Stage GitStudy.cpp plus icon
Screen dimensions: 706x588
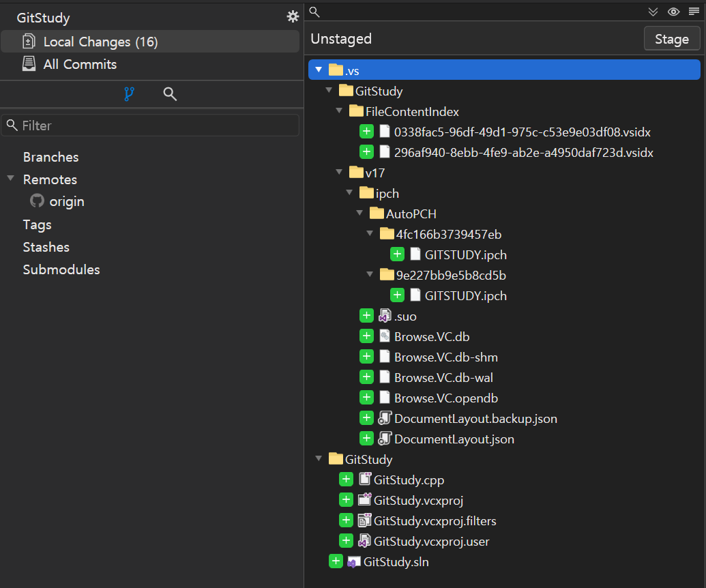click(x=347, y=480)
